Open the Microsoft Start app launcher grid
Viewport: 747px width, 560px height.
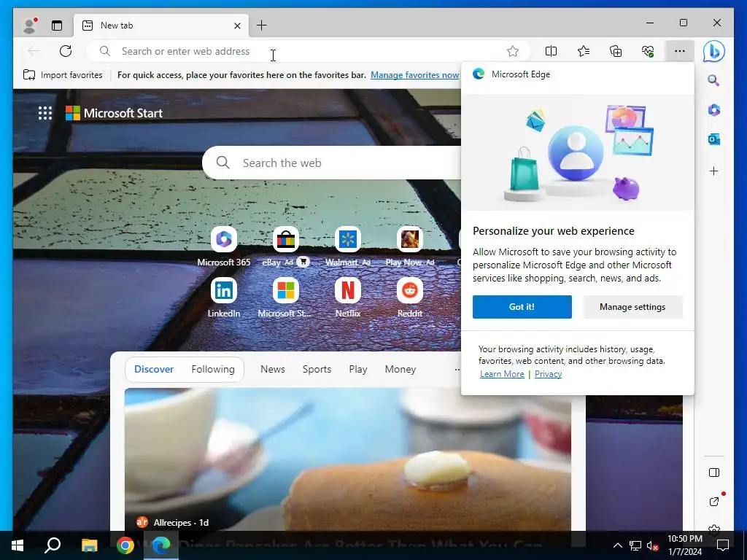click(x=45, y=113)
